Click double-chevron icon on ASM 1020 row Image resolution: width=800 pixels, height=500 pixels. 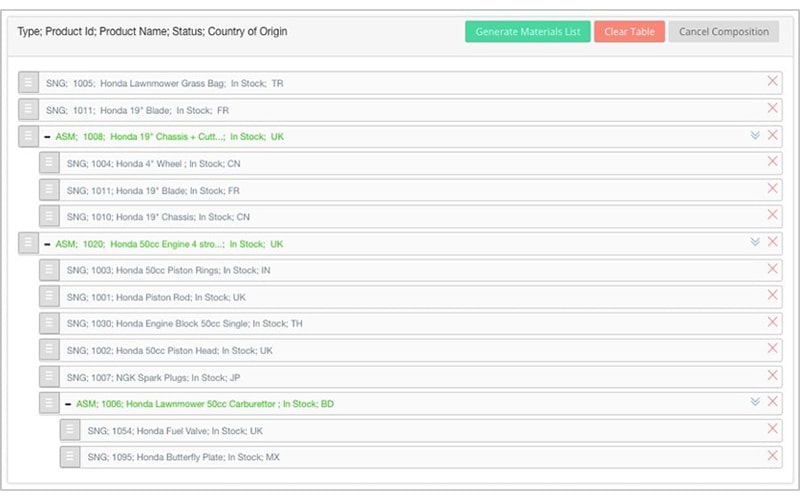pyautogui.click(x=755, y=242)
